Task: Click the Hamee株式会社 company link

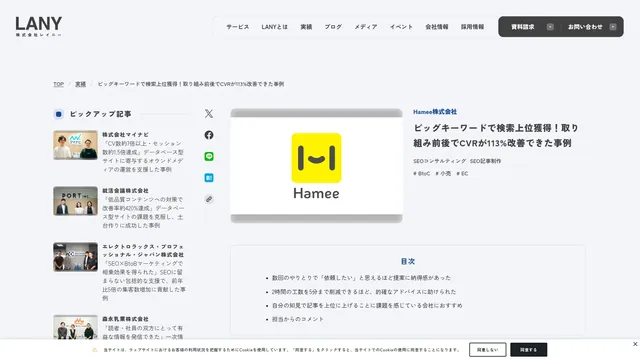Action: point(435,112)
